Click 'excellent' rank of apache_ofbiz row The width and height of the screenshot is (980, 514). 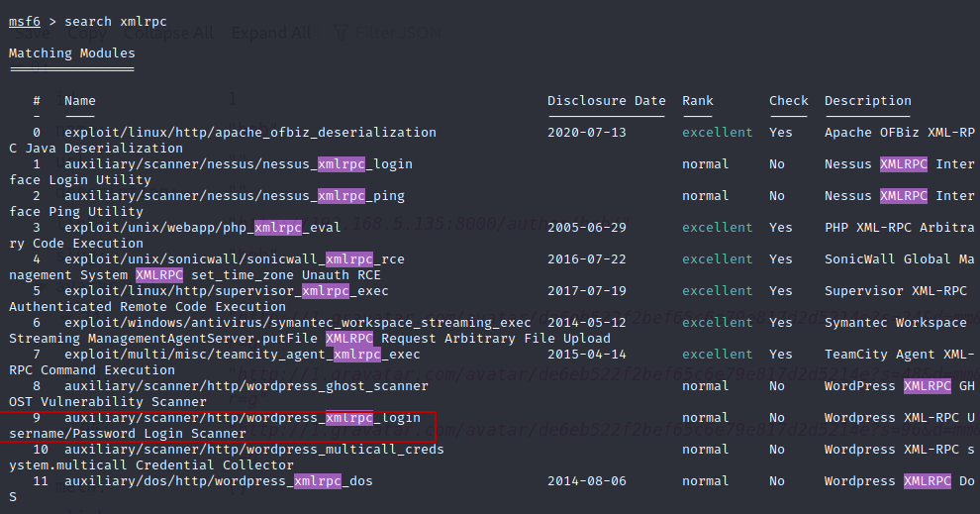coord(718,133)
